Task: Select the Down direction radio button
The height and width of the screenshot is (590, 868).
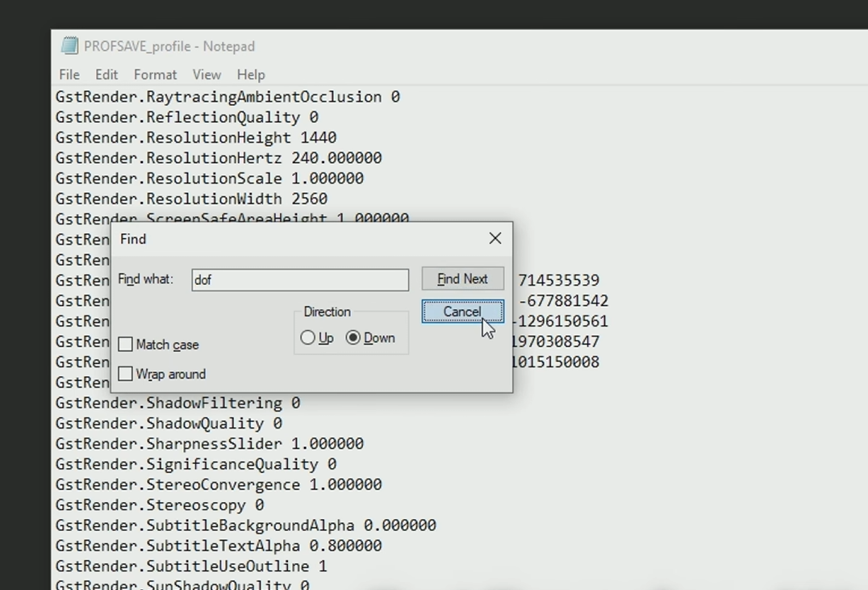Action: coord(353,338)
